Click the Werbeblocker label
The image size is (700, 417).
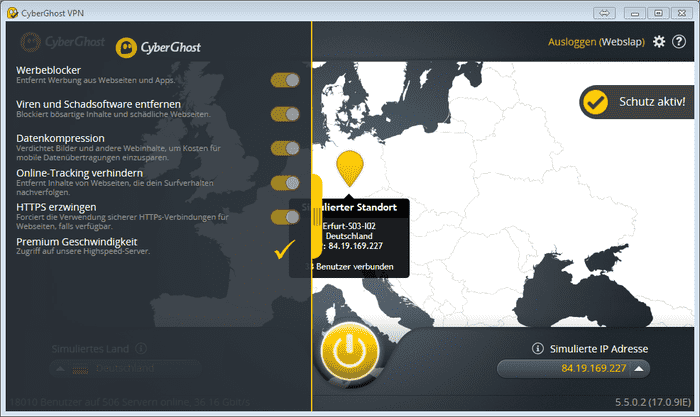pos(49,70)
